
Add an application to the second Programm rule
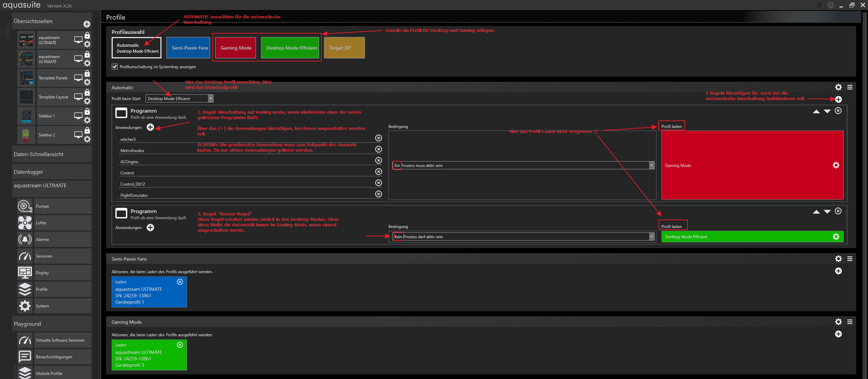click(150, 228)
